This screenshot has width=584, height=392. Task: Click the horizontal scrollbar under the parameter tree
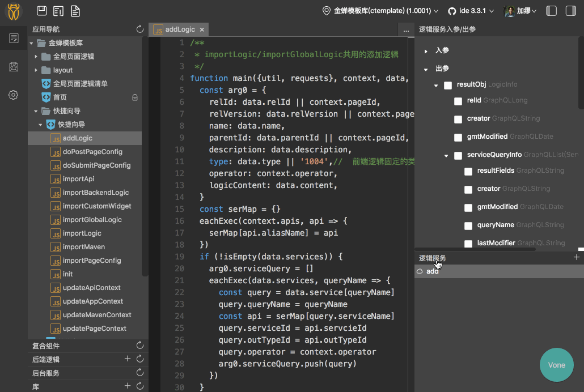click(x=475, y=249)
